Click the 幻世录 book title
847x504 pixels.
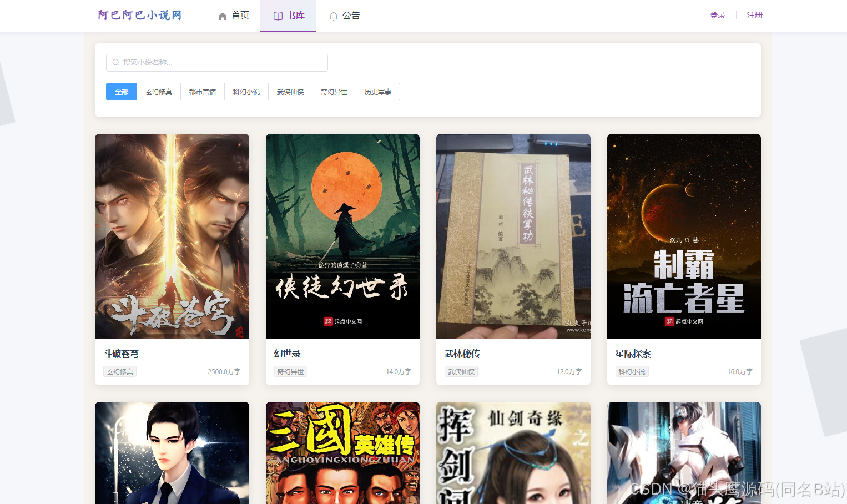pyautogui.click(x=288, y=354)
